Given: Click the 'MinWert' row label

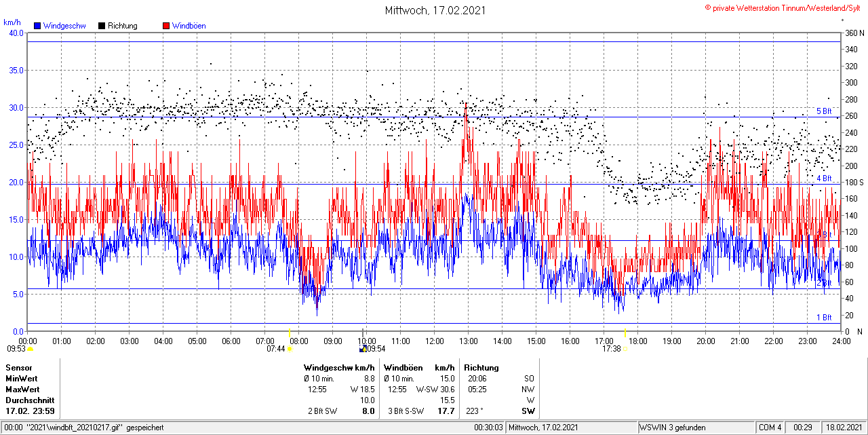Looking at the screenshot, I should 22,379.
